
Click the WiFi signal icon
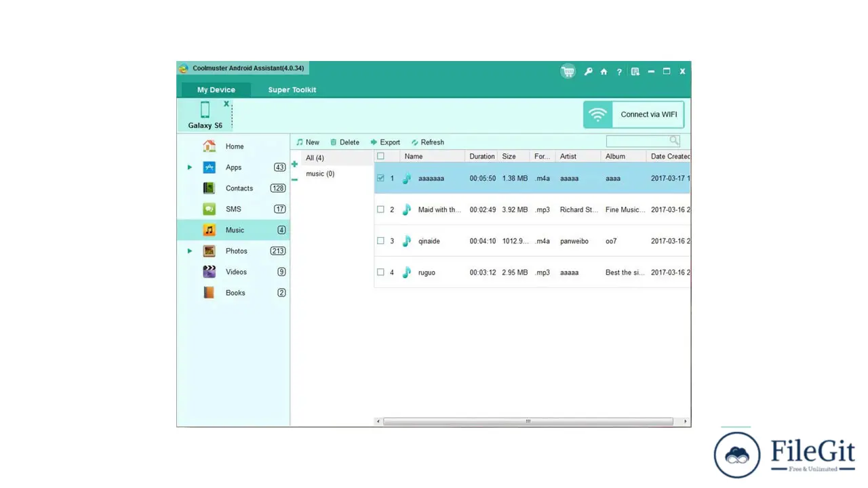[597, 115]
